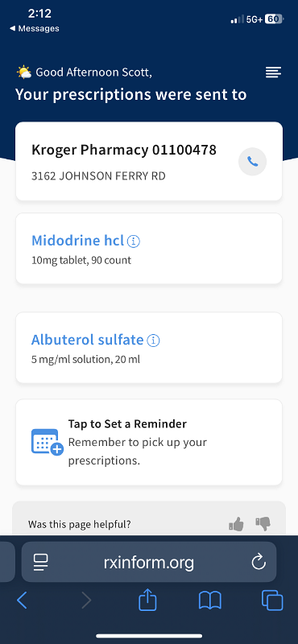
Task: Open Safari bookmarks book icon
Action: (210, 601)
